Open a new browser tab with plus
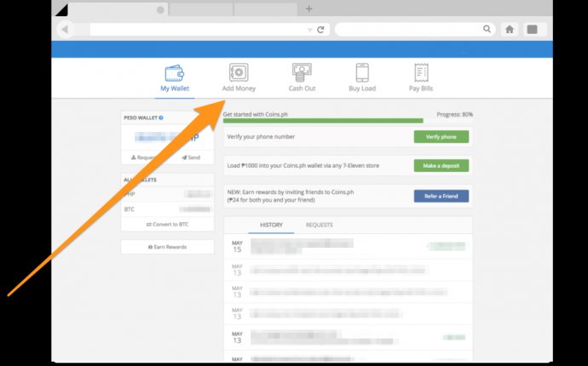The image size is (588, 366). [308, 9]
